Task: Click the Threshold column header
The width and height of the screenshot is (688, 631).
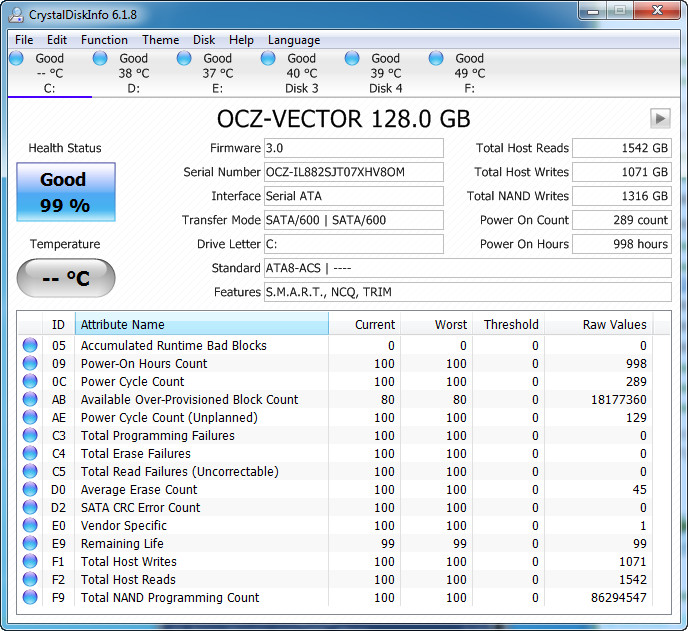Action: pyautogui.click(x=509, y=325)
